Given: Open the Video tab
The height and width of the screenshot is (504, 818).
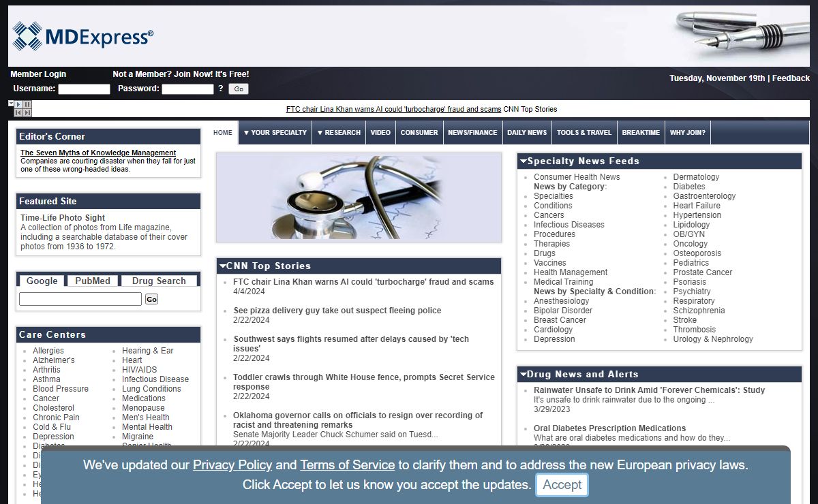Looking at the screenshot, I should point(380,133).
